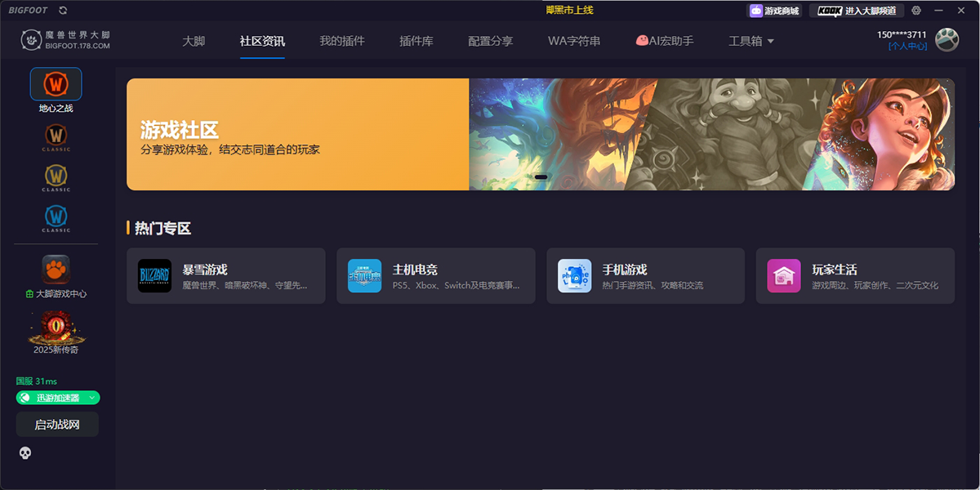Image resolution: width=980 pixels, height=490 pixels.
Task: Click the phone icon on 手机游戏 card
Action: (574, 276)
